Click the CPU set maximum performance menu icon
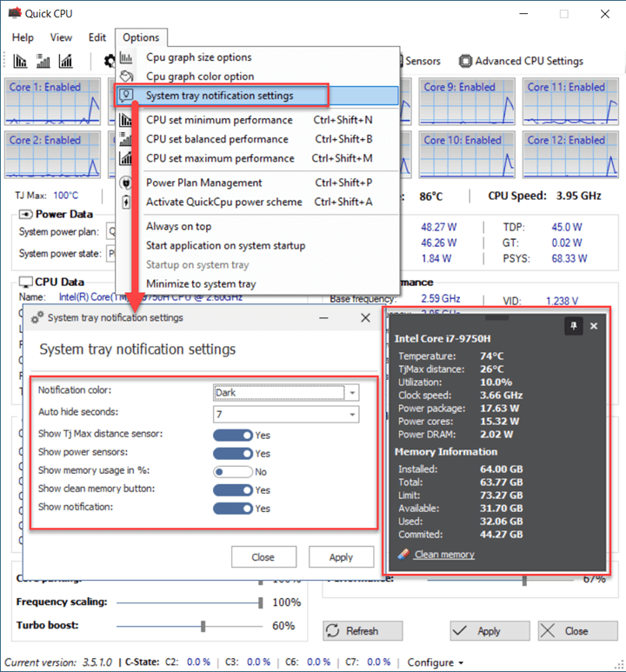Image resolution: width=626 pixels, height=672 pixels. [x=125, y=158]
